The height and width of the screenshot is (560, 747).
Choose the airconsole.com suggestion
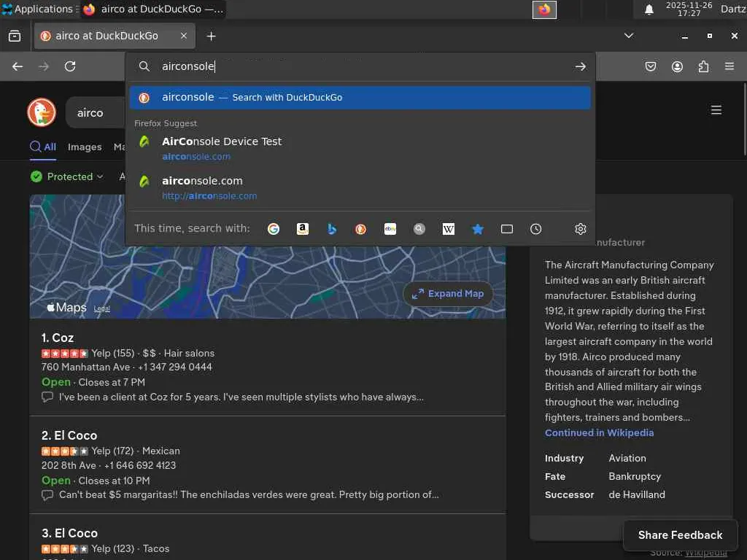click(360, 188)
